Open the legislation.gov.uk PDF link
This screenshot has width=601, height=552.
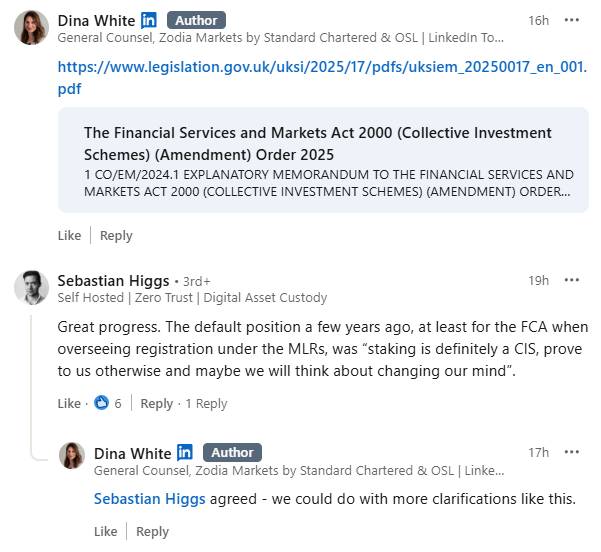click(322, 77)
